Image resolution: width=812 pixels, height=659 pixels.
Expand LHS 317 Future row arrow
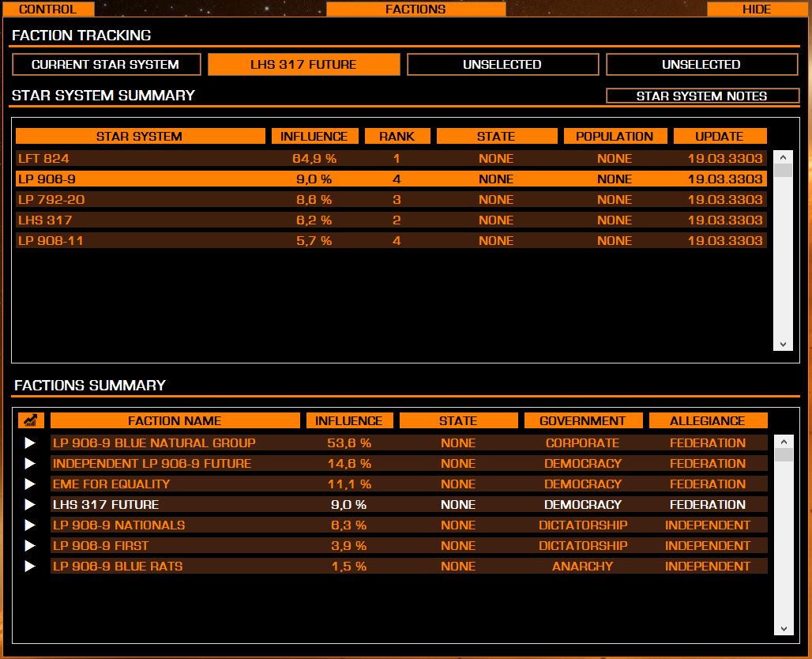click(30, 505)
